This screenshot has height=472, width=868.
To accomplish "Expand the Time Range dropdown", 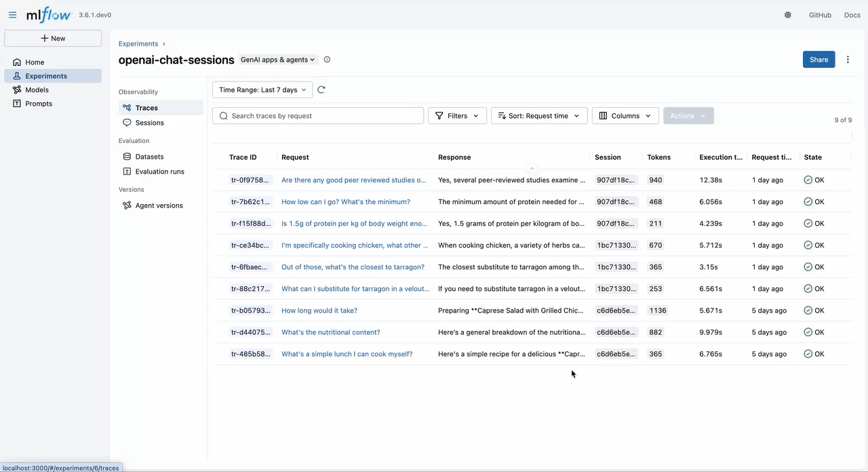I will point(262,90).
